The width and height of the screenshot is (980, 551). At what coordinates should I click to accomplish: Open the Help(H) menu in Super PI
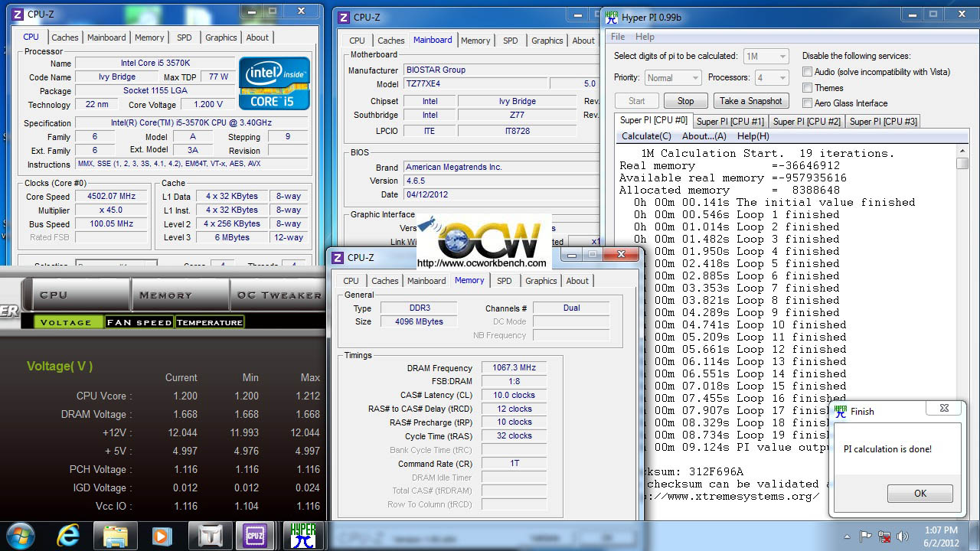pos(753,136)
